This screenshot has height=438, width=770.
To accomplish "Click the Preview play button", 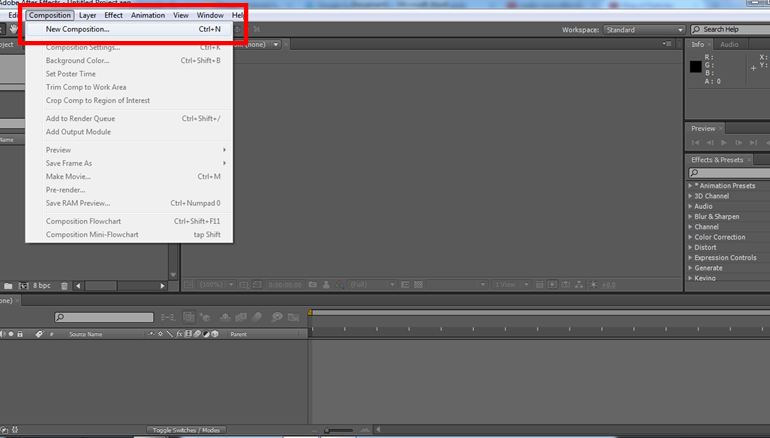I will [724, 143].
